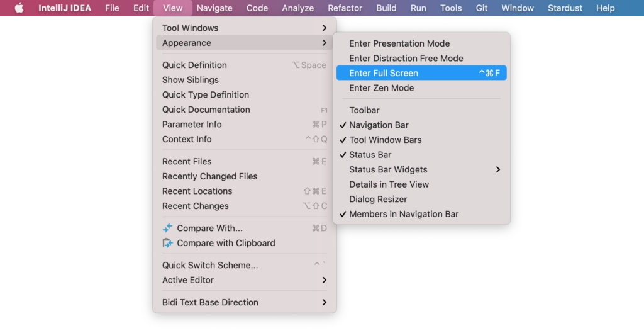Expand the Tool Windows submenu
The width and height of the screenshot is (644, 333).
coord(245,28)
